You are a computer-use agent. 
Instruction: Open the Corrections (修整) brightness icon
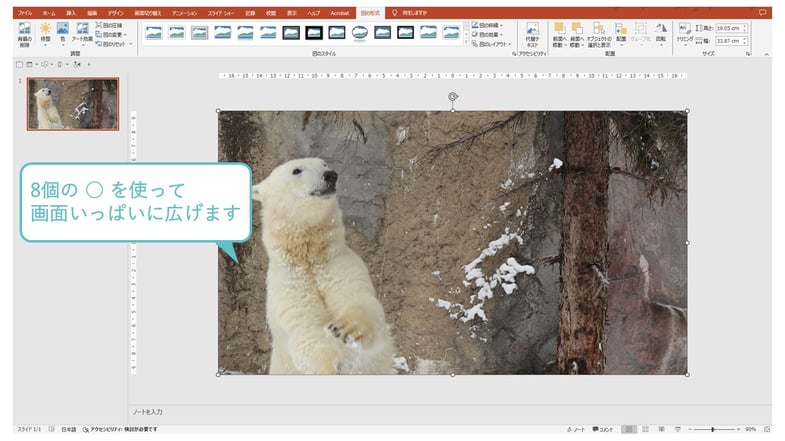[45, 33]
